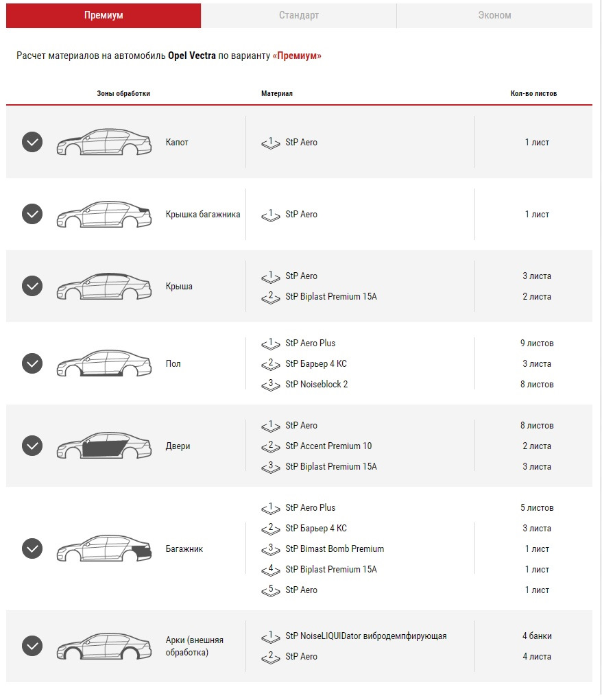Switch to the Стандарт tab

coord(298,15)
